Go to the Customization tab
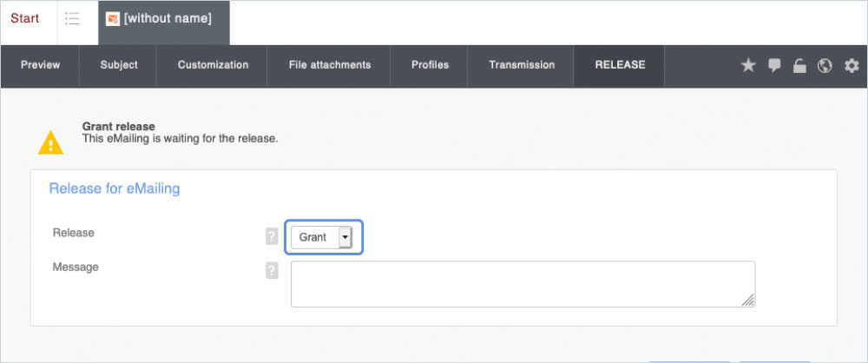868x363 pixels. coord(213,65)
